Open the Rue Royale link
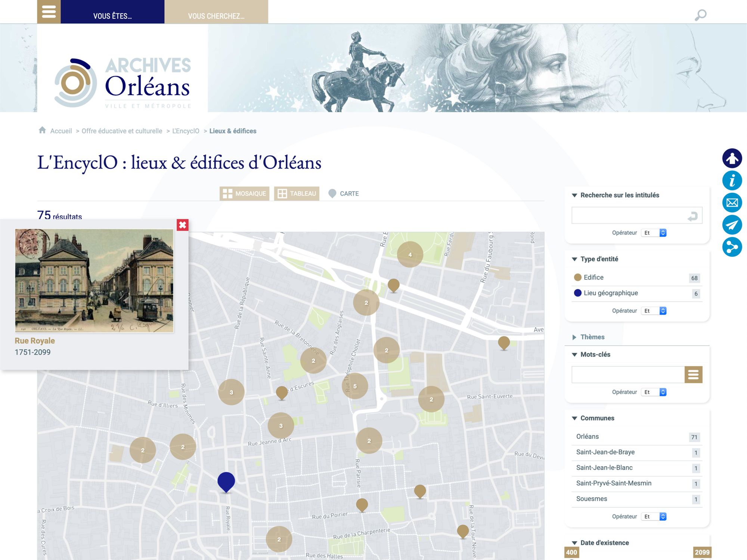The height and width of the screenshot is (560, 747). 35,341
